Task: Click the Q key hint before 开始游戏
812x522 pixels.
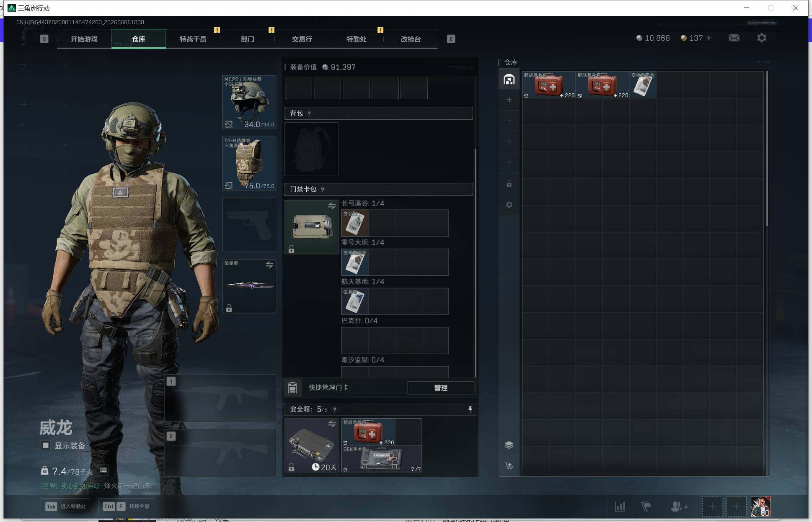Action: click(44, 39)
